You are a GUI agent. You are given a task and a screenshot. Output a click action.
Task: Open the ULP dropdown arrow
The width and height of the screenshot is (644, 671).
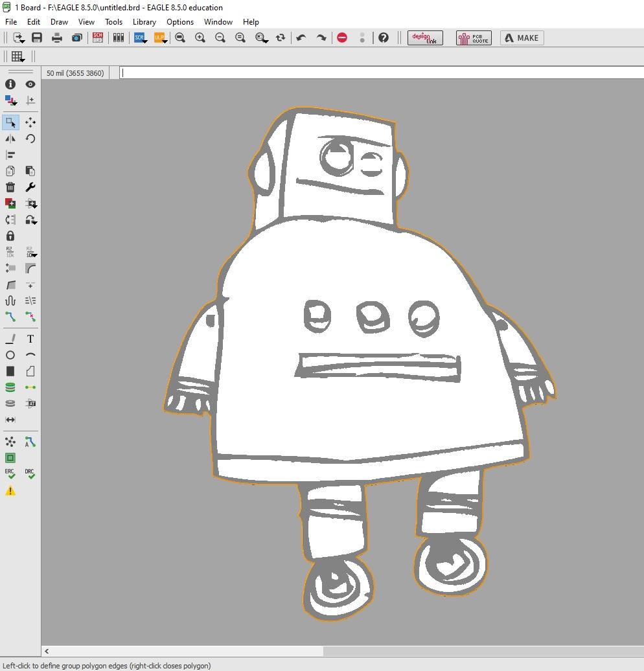click(x=166, y=41)
